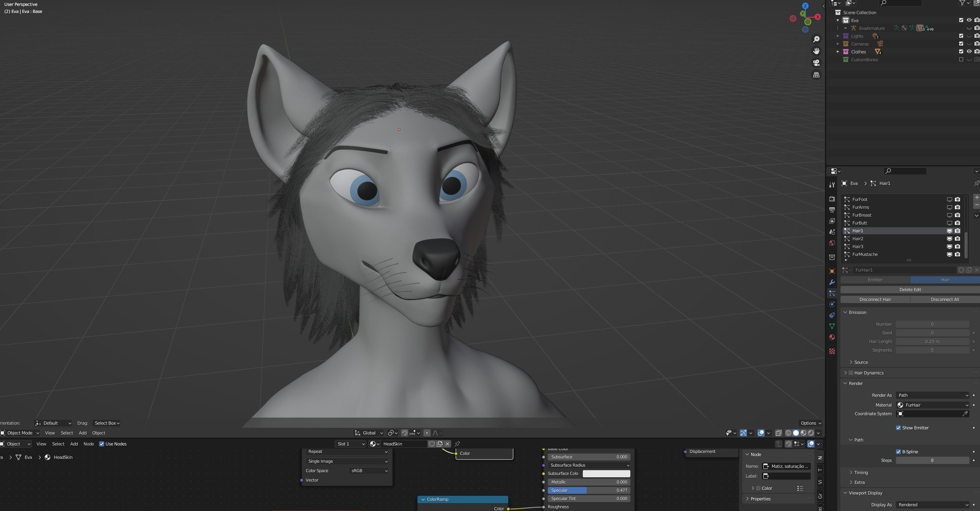Click the Specular slider value
The width and height of the screenshot is (980, 511).
[x=589, y=490]
